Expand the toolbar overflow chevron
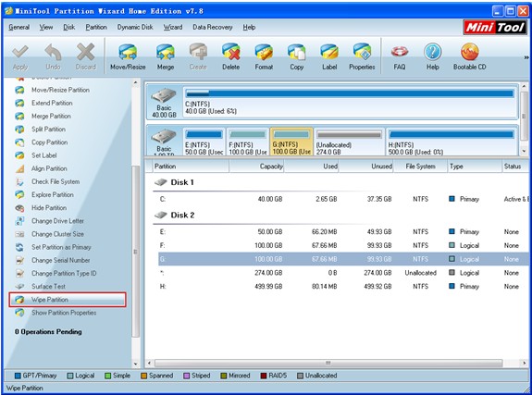The height and width of the screenshot is (395, 532). tap(526, 57)
